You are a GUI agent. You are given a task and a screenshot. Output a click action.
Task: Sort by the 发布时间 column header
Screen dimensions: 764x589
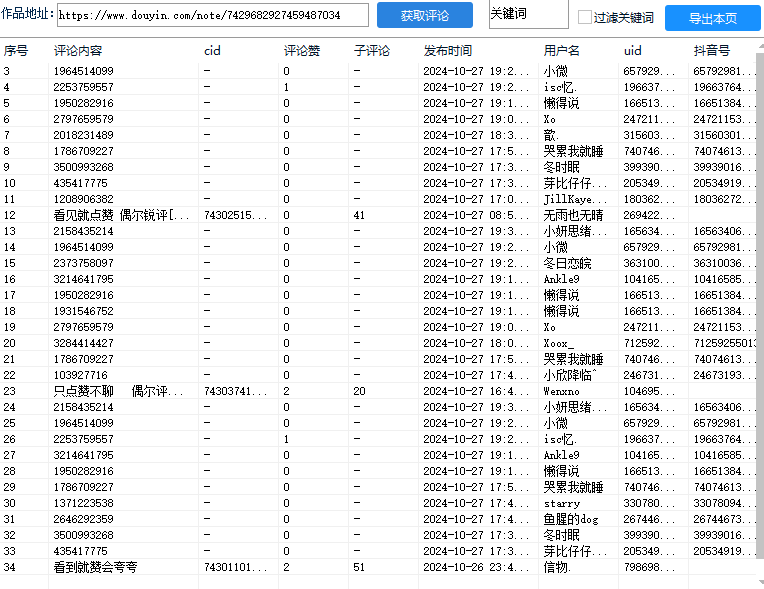point(447,50)
